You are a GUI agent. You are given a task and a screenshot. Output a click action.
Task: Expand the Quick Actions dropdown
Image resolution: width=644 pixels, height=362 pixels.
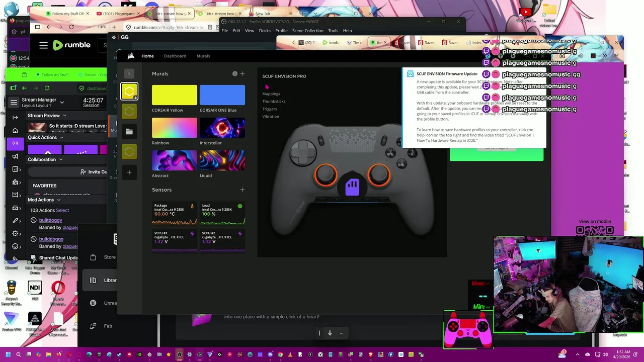click(x=62, y=137)
